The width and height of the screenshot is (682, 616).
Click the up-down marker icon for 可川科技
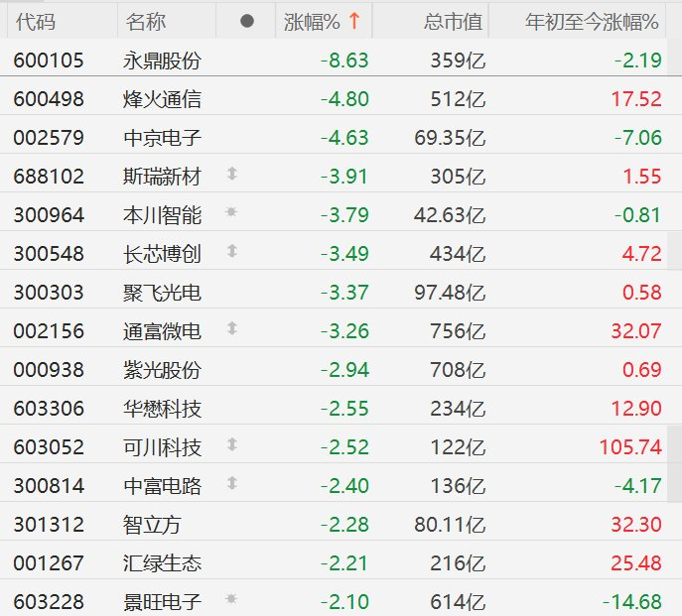[232, 444]
